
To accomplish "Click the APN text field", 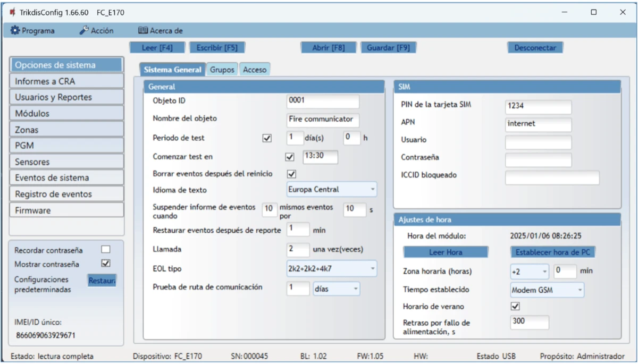I will [538, 124].
